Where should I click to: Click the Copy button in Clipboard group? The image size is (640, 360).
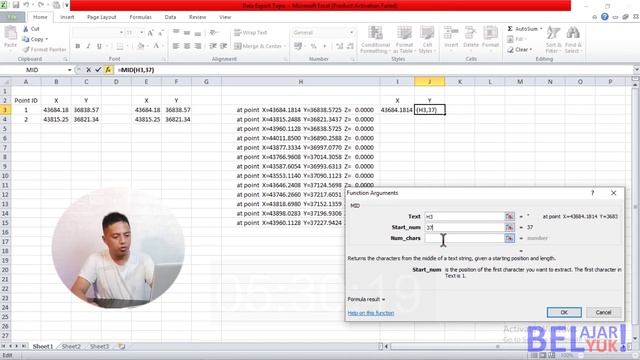[35, 39]
